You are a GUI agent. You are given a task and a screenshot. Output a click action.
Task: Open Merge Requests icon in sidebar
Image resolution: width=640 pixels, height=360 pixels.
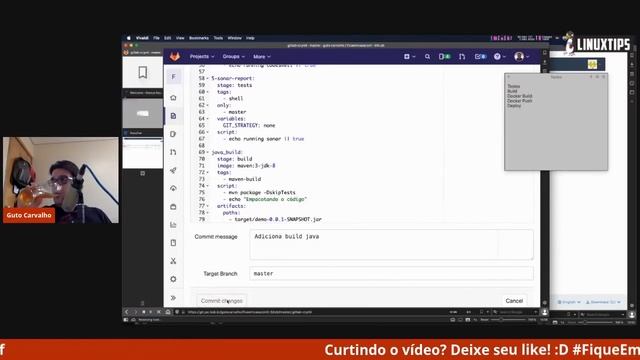(173, 152)
